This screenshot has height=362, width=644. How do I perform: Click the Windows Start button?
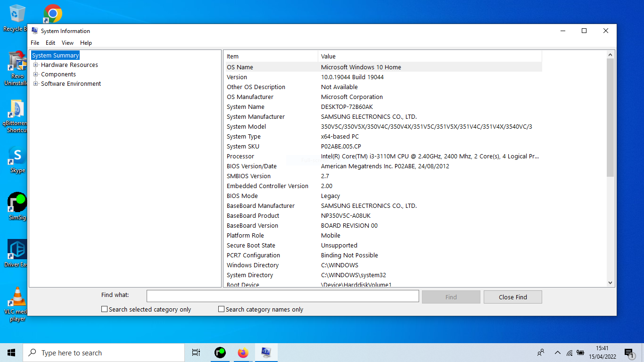[11, 353]
